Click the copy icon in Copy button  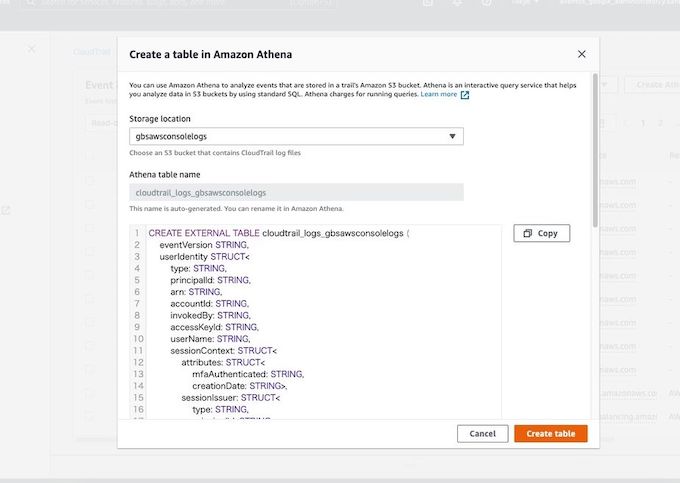coord(527,233)
